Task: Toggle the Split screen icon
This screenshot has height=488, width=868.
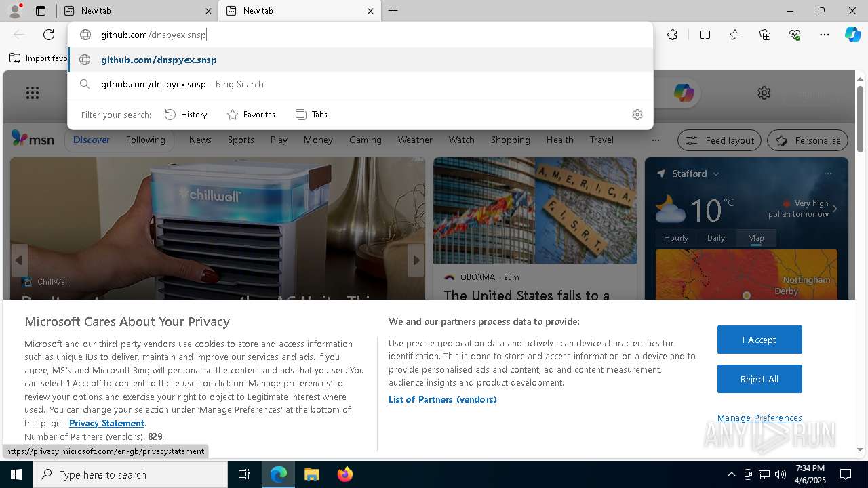Action: [x=705, y=35]
